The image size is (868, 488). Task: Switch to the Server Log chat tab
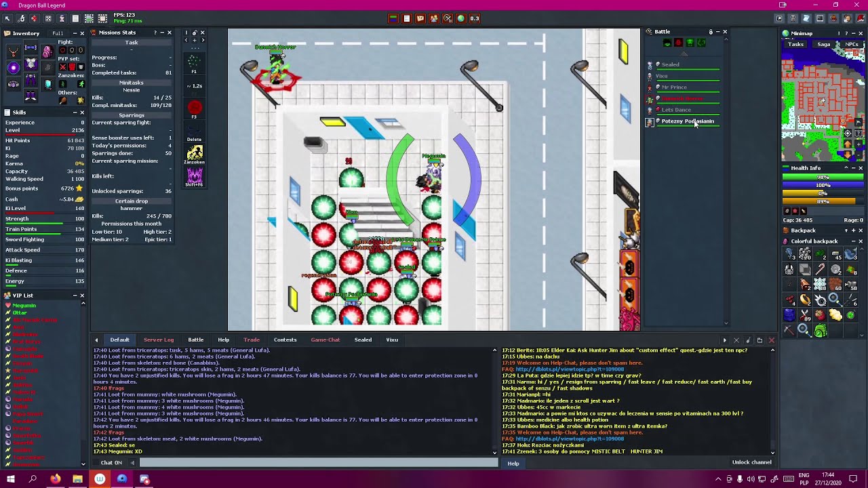point(159,340)
